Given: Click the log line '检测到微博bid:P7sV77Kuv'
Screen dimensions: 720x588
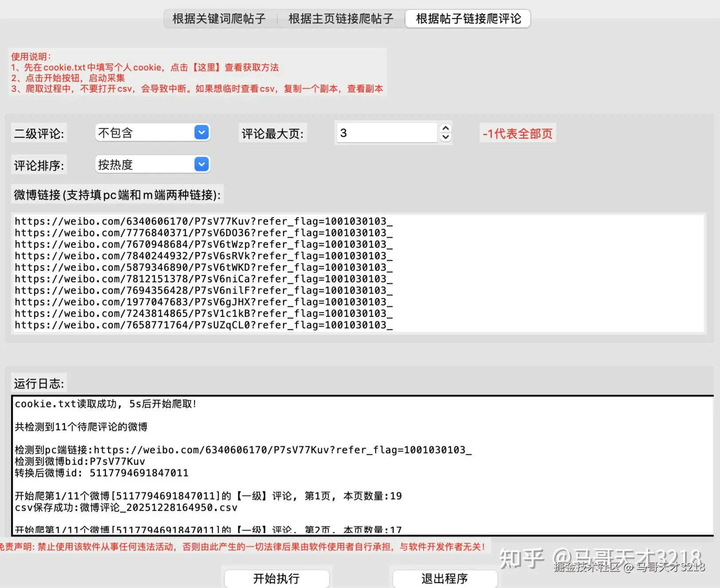Looking at the screenshot, I should point(80,461).
